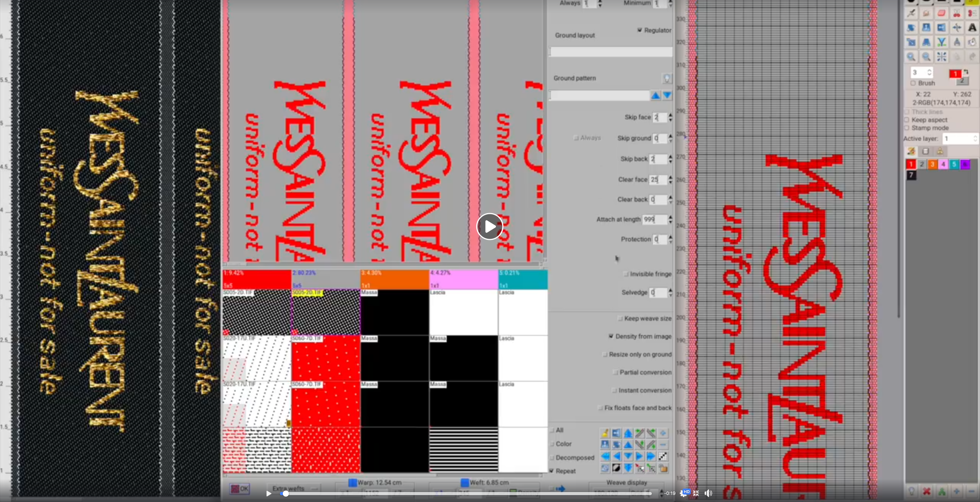Click the fit-to-view arrows icon
This screenshot has width=980, height=502.
(x=941, y=57)
